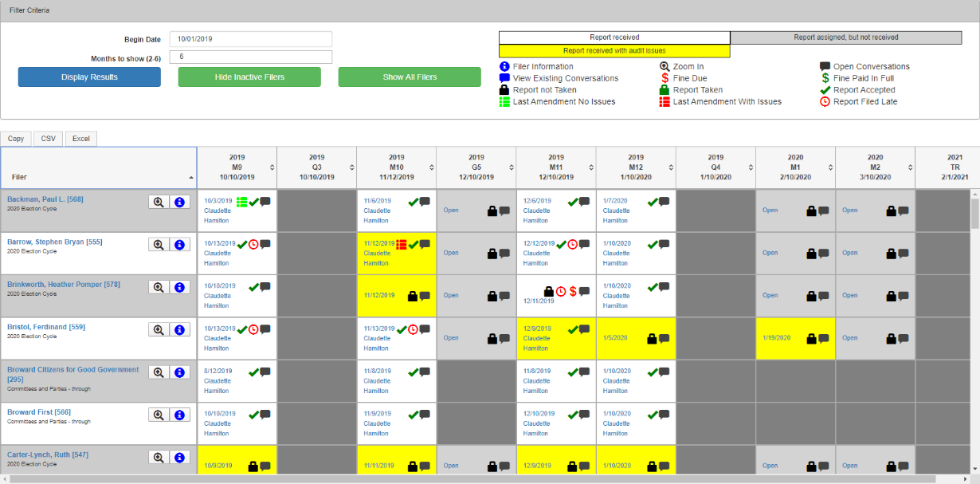Click Open link in Barrow G5 cell
The image size is (980, 484).
[x=451, y=253]
